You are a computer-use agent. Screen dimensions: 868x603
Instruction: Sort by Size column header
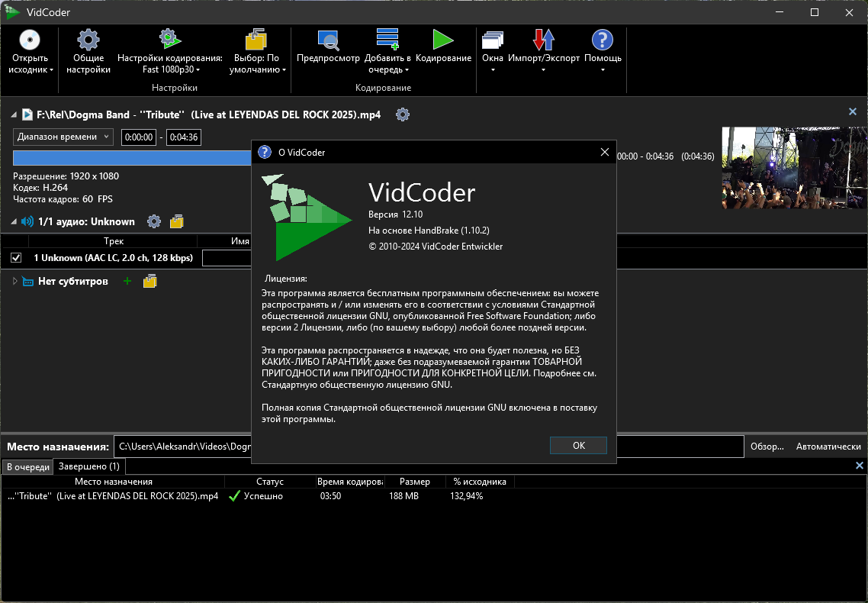coord(415,482)
